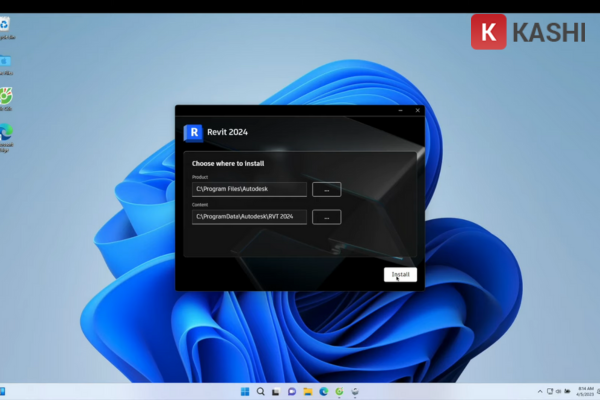The image size is (600, 400).
Task: Open File Explorer from the taskbar
Action: [x=308, y=391]
